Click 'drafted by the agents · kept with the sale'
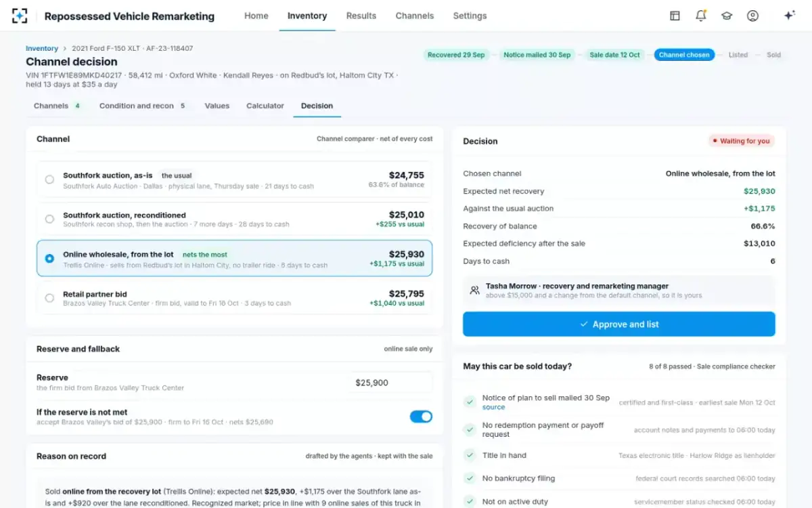This screenshot has width=812, height=508. [369, 456]
